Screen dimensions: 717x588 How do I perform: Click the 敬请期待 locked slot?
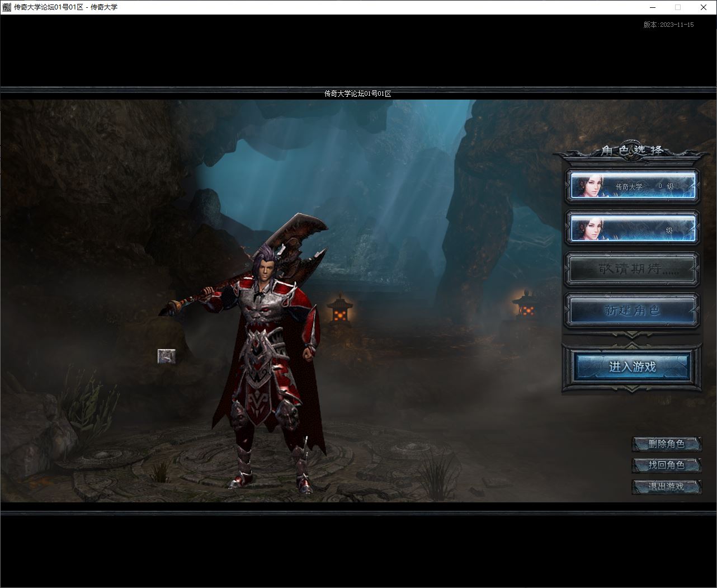click(633, 269)
